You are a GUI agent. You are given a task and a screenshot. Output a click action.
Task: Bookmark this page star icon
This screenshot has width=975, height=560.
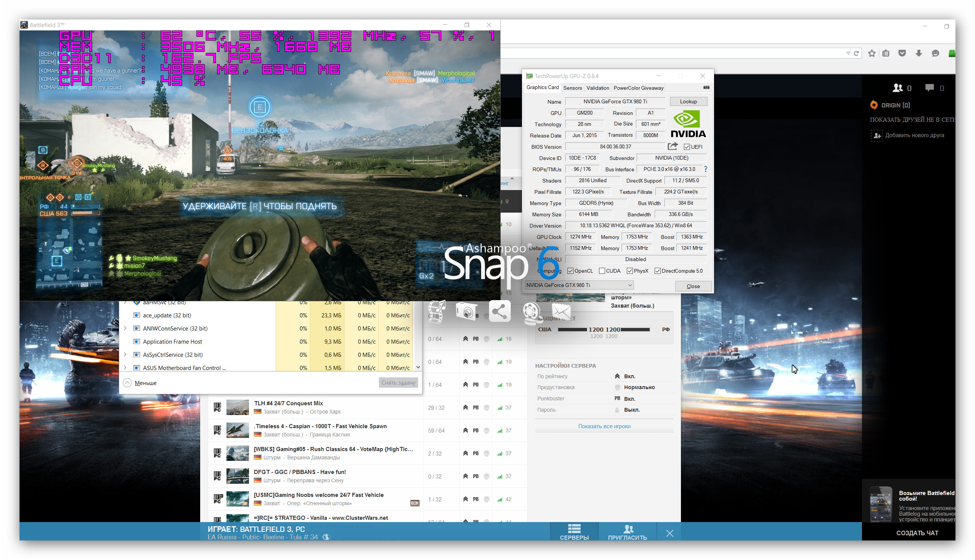(872, 53)
